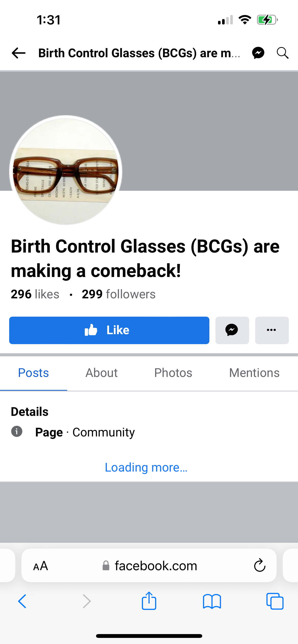Select the Mentions tab
The image size is (298, 644).
tap(254, 373)
